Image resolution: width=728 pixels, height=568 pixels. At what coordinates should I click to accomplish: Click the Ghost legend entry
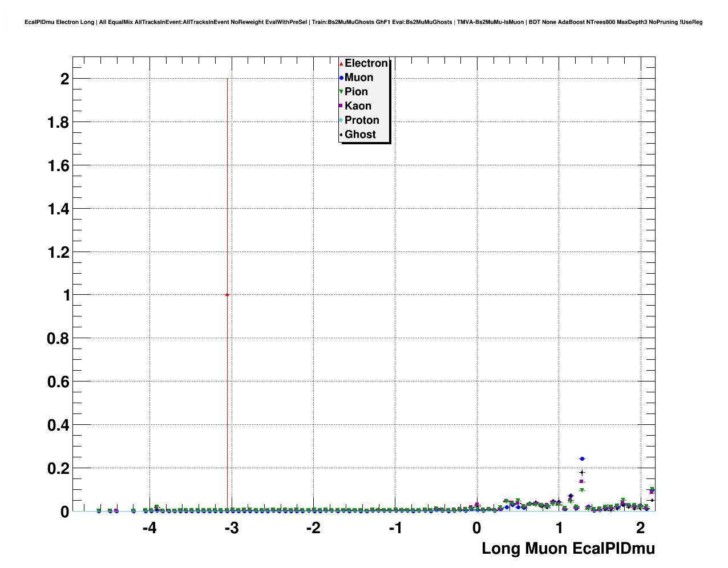[x=358, y=135]
